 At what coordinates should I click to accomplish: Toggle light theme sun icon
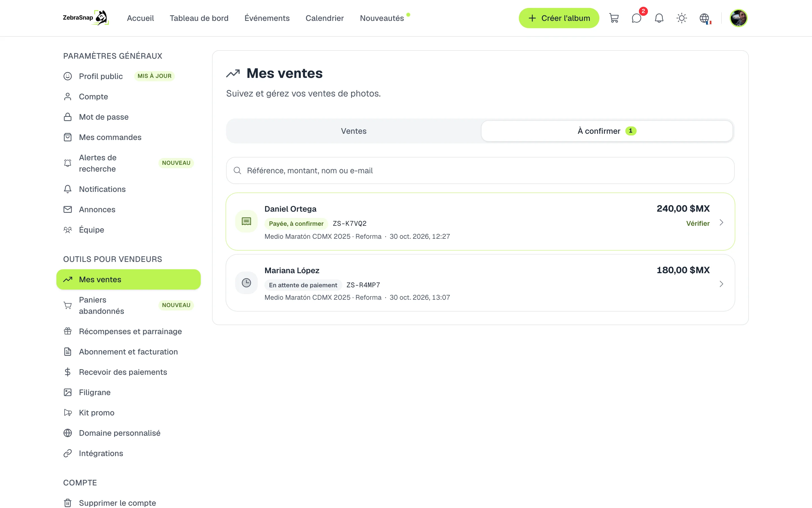pos(681,18)
